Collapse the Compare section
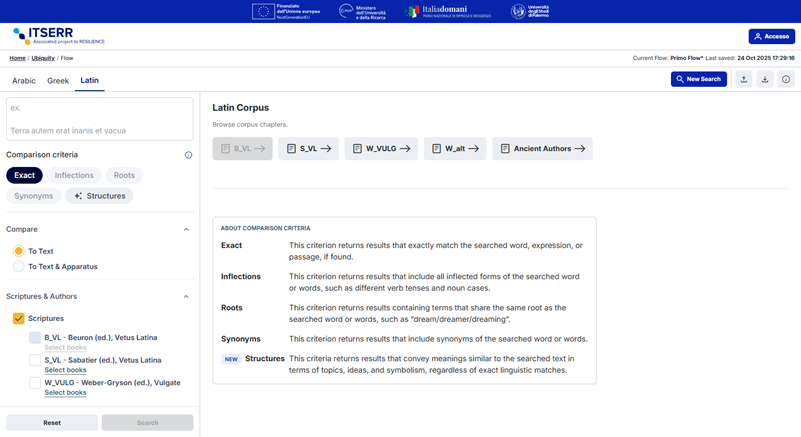 click(x=186, y=229)
